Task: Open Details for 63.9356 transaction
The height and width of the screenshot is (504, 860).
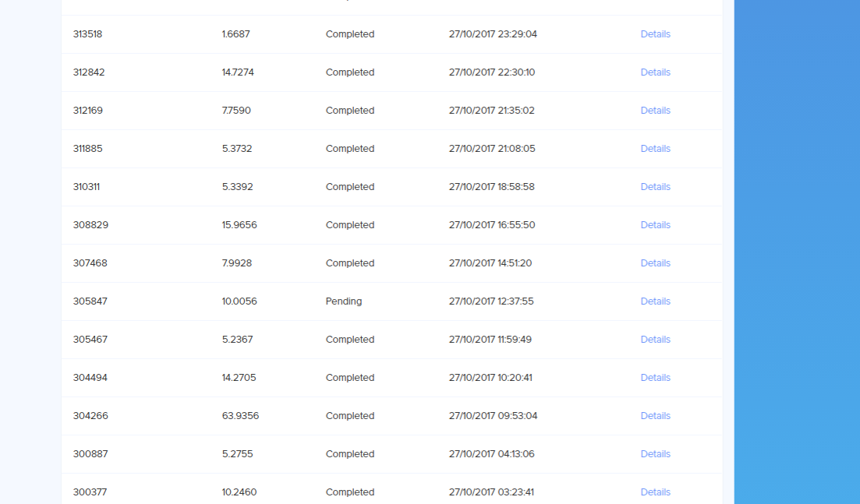Action: click(x=656, y=416)
